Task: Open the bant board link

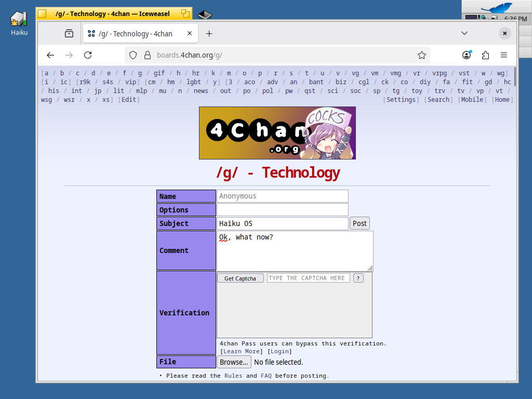Action: 316,82
